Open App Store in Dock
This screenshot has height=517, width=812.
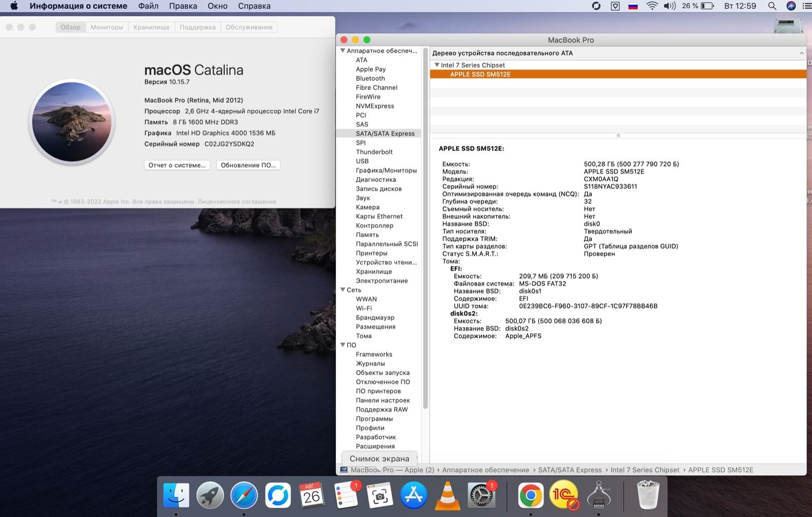(x=414, y=495)
